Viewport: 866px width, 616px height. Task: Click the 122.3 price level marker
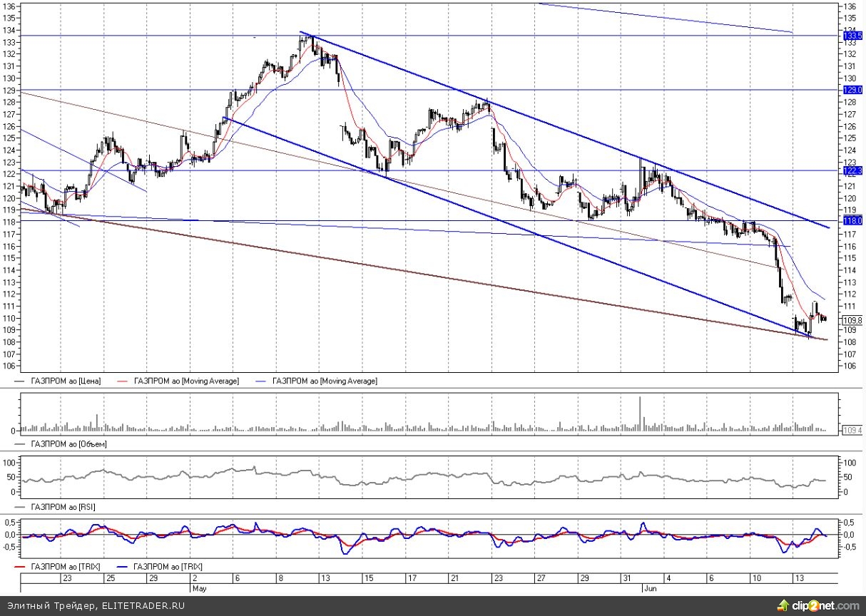click(852, 171)
